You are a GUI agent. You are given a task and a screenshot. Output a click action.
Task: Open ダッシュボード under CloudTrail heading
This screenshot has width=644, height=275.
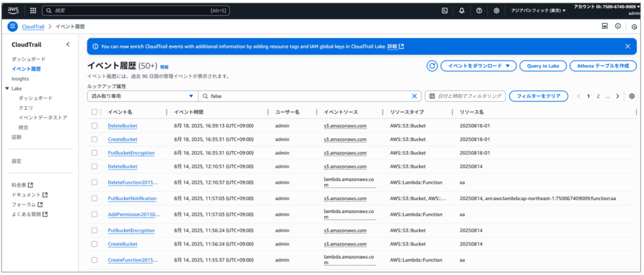[x=28, y=59]
